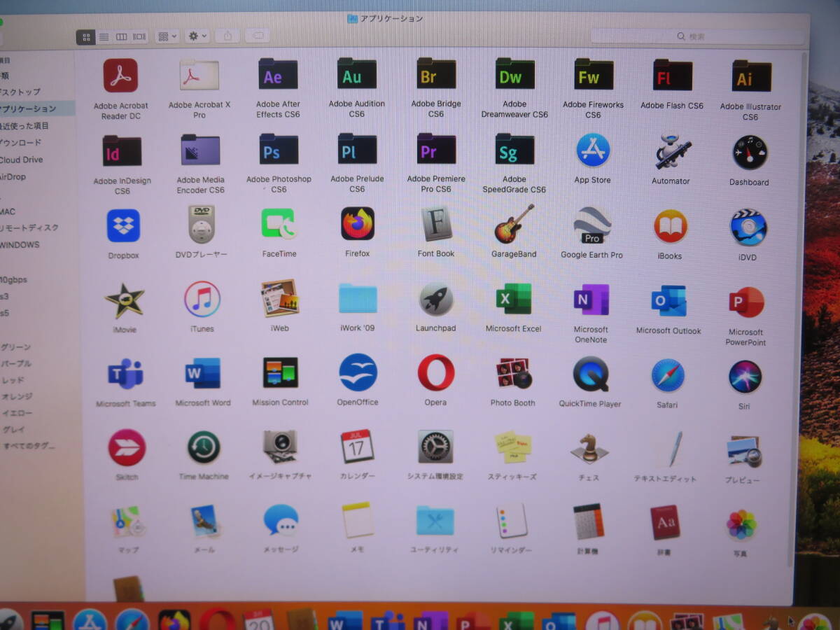Open Adobe Premiere Pro CS6 folder

tap(436, 148)
